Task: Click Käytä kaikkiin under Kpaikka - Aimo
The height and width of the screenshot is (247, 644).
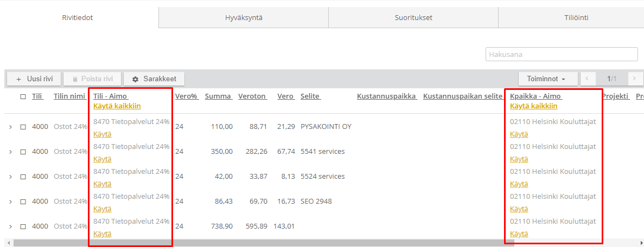Action: click(533, 106)
